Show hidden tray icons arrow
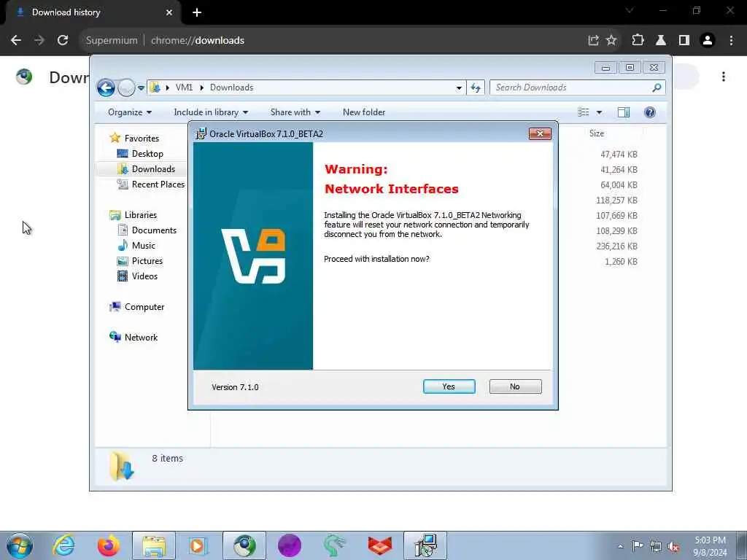The width and height of the screenshot is (747, 560). (x=620, y=546)
